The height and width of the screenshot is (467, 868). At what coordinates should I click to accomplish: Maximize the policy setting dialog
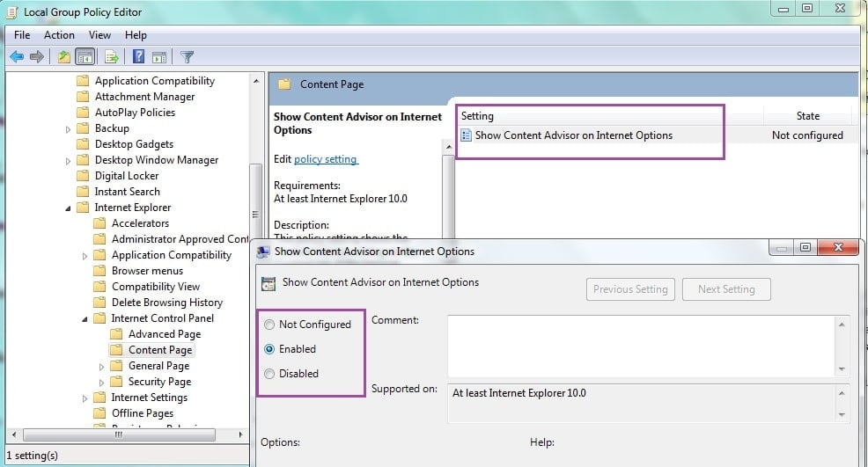click(805, 247)
